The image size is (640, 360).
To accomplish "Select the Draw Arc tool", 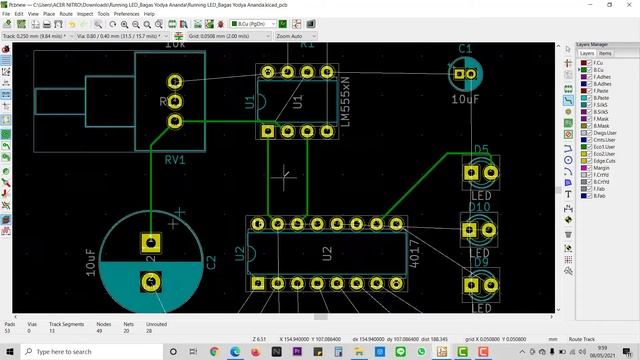I will pos(568,171).
